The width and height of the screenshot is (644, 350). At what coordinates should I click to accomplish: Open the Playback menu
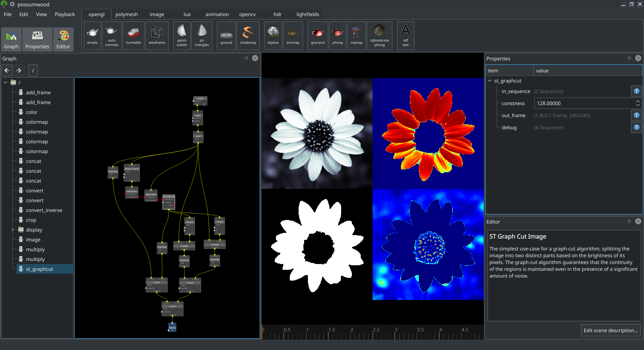point(65,14)
